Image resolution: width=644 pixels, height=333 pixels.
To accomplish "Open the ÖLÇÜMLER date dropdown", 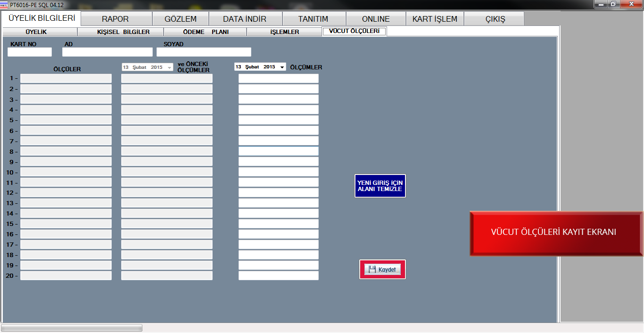I will 282,67.
